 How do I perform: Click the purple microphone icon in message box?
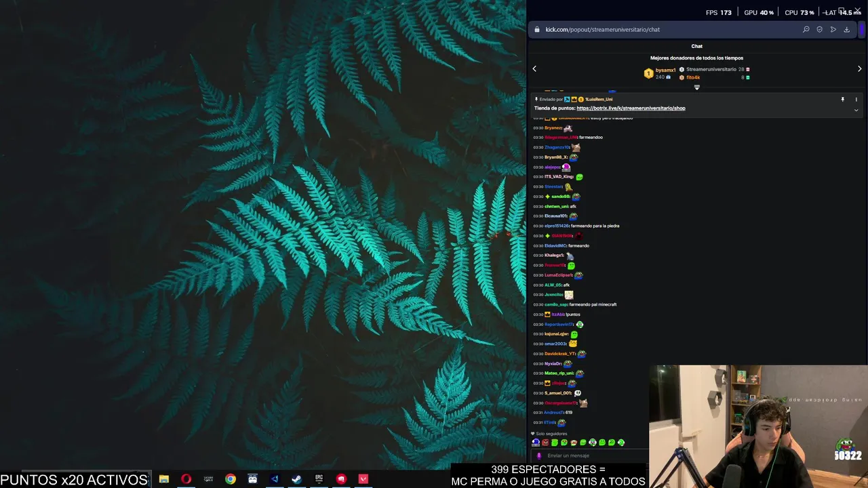pos(539,455)
